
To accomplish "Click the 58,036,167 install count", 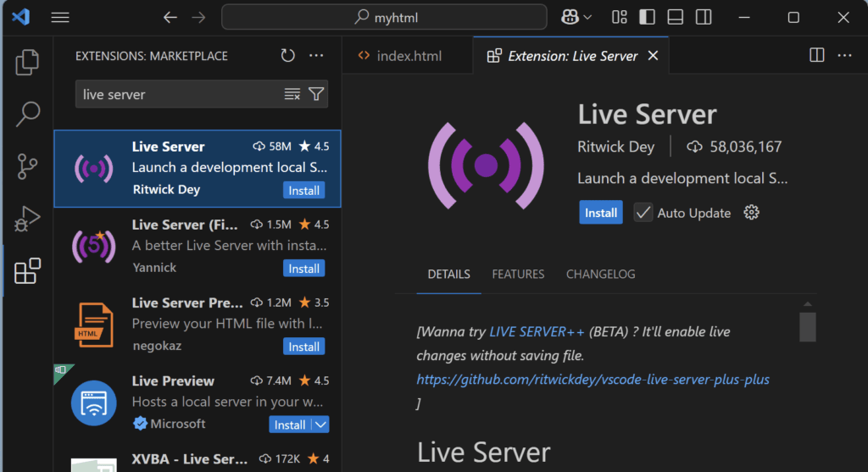I will pos(746,147).
